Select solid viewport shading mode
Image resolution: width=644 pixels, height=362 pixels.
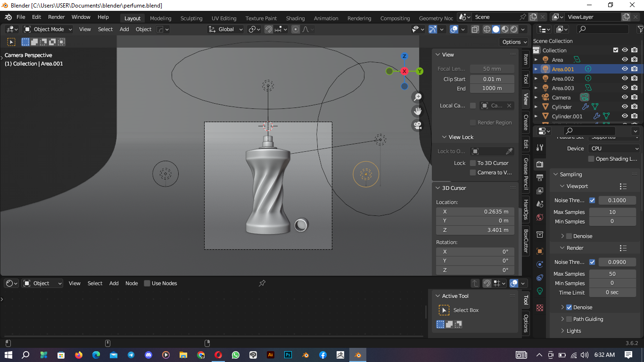(x=496, y=29)
